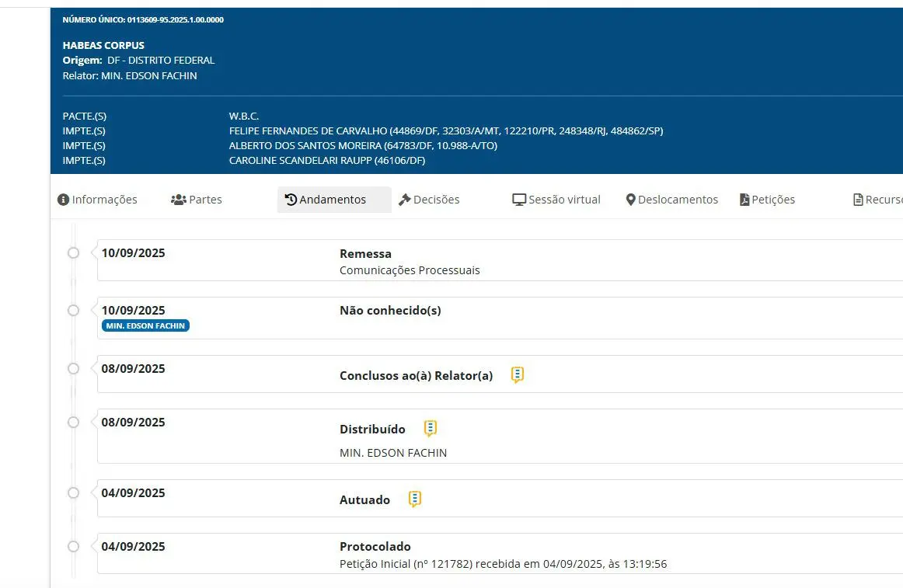This screenshot has height=588, width=903.
Task: Open the Recursos tab
Action: 877,200
